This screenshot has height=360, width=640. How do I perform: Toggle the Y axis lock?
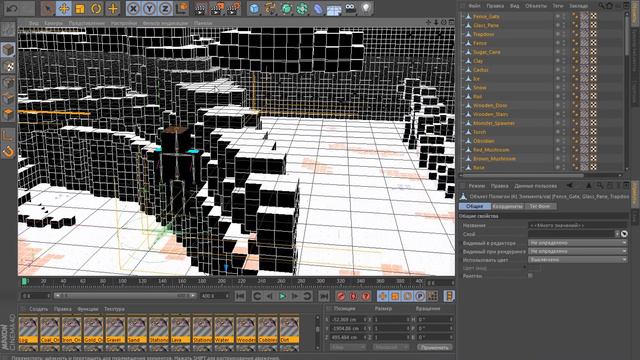(x=149, y=9)
